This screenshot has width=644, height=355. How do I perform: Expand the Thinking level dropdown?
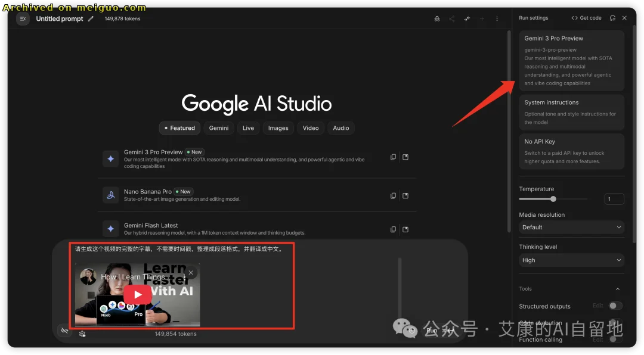click(x=571, y=260)
